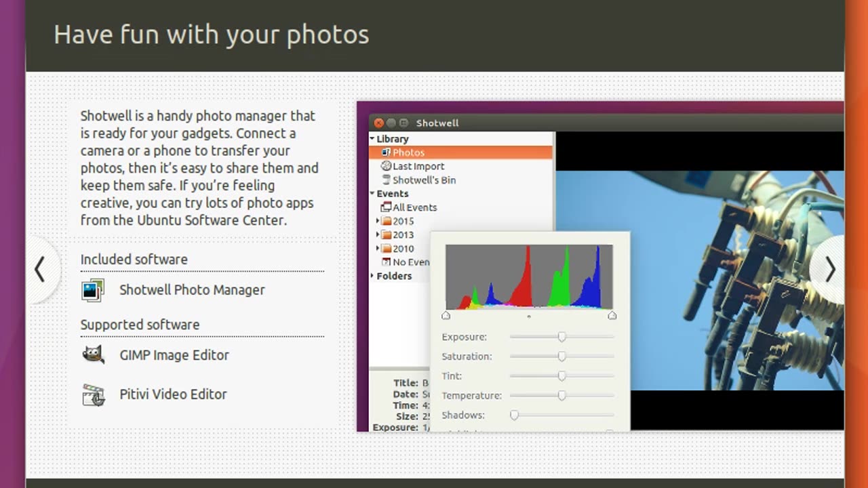
Task: Expand the Folders tree section
Action: coord(372,276)
